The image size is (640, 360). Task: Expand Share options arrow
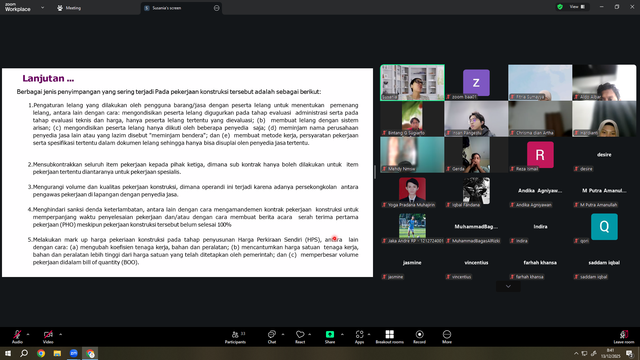pos(342,334)
